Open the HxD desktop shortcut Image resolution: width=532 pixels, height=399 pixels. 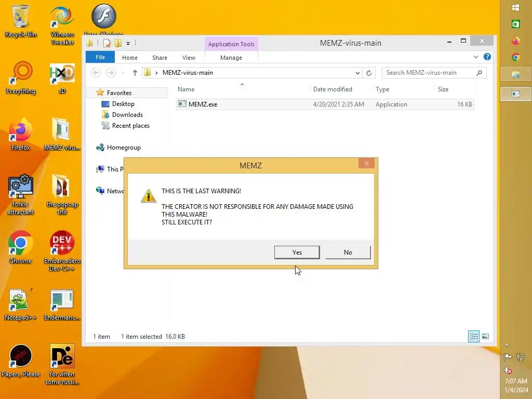(62, 78)
